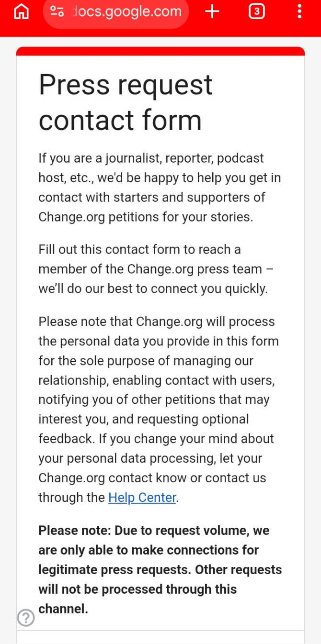The width and height of the screenshot is (321, 644).
Task: Click the paragraph starting 'If you are a journalist'
Action: coord(160,188)
